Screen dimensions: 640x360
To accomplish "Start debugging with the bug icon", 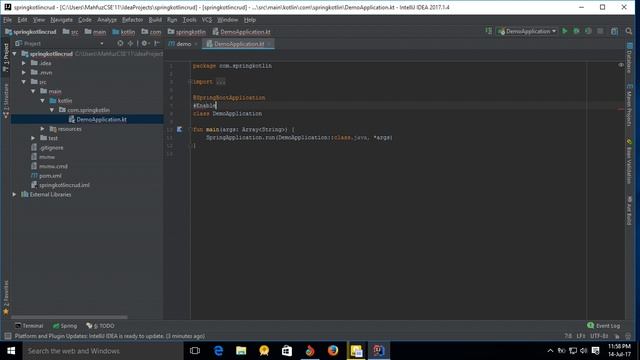I will (x=576, y=31).
